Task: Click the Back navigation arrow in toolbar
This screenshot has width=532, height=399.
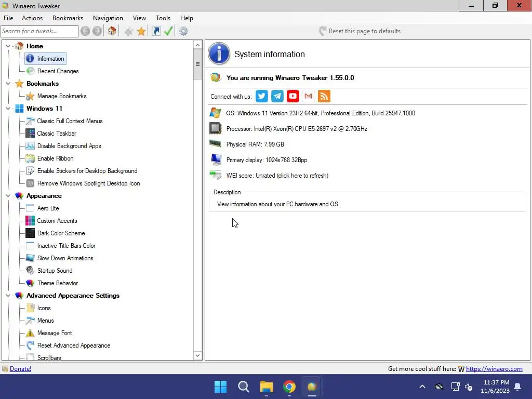Action: click(85, 31)
